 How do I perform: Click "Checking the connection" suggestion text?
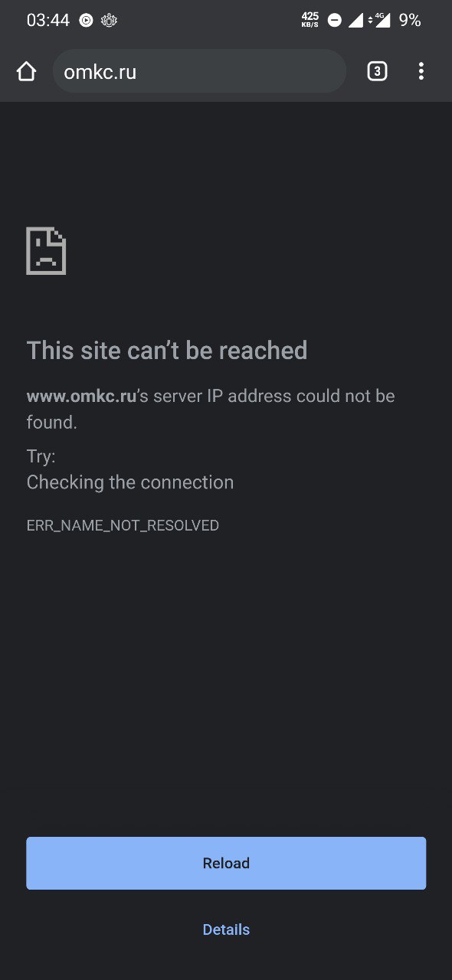130,482
